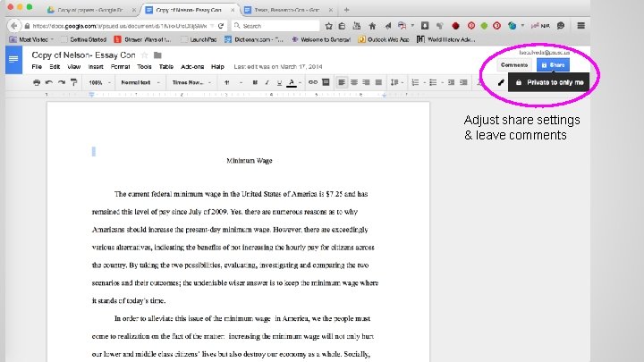Click the right indent marker on ruler
Viewport: 644px width, 362px height.
(384, 96)
